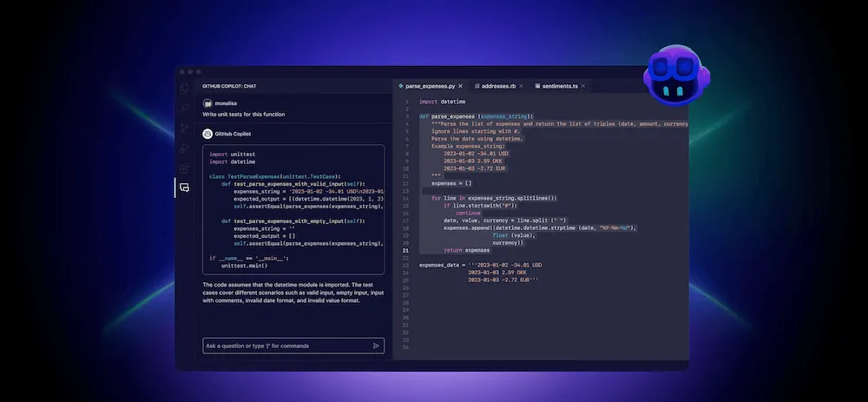The image size is (868, 402).
Task: Click 'if line.startswith("#"):' on line 15
Action: click(x=481, y=206)
